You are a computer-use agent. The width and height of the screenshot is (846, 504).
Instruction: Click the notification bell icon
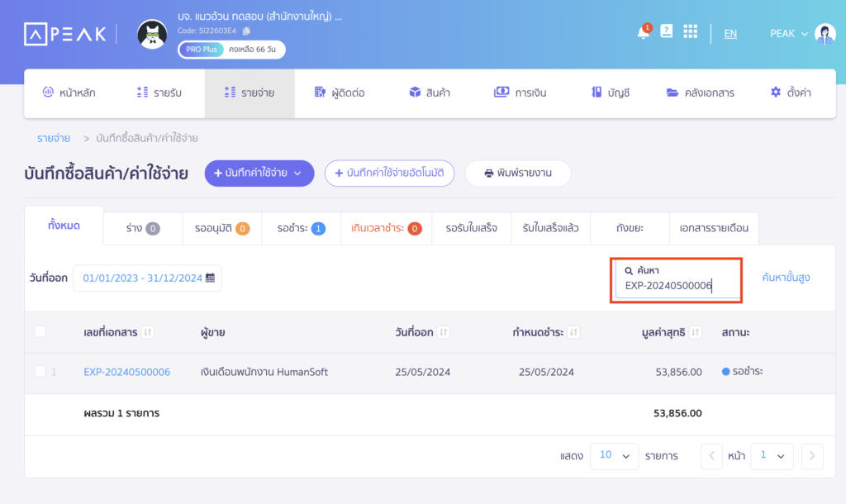(643, 33)
